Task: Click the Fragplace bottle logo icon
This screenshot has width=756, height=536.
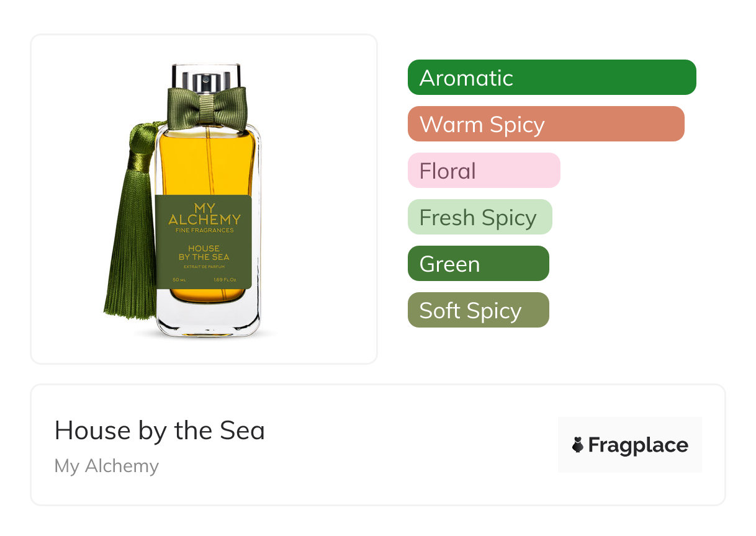Action: coord(578,445)
